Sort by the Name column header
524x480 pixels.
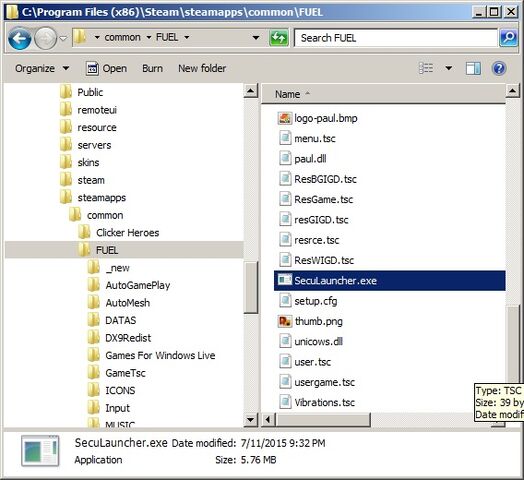pos(383,94)
